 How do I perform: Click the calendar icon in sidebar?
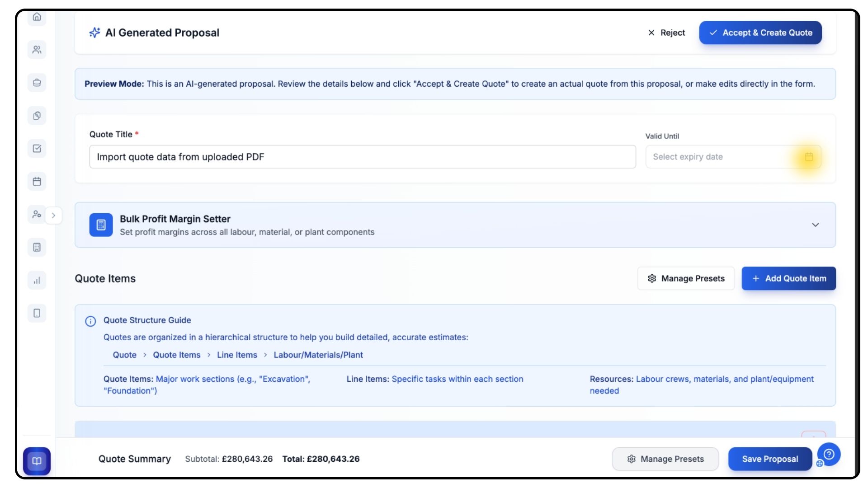click(x=37, y=182)
